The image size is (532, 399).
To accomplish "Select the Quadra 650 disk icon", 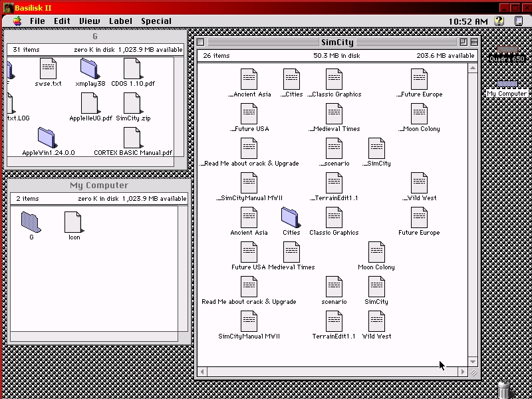I will tap(507, 53).
